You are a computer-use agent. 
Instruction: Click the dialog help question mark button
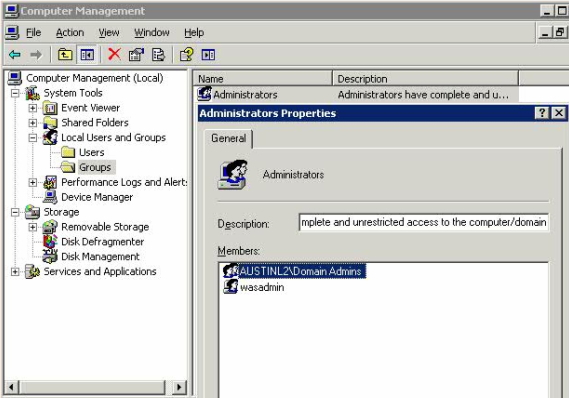(x=542, y=113)
